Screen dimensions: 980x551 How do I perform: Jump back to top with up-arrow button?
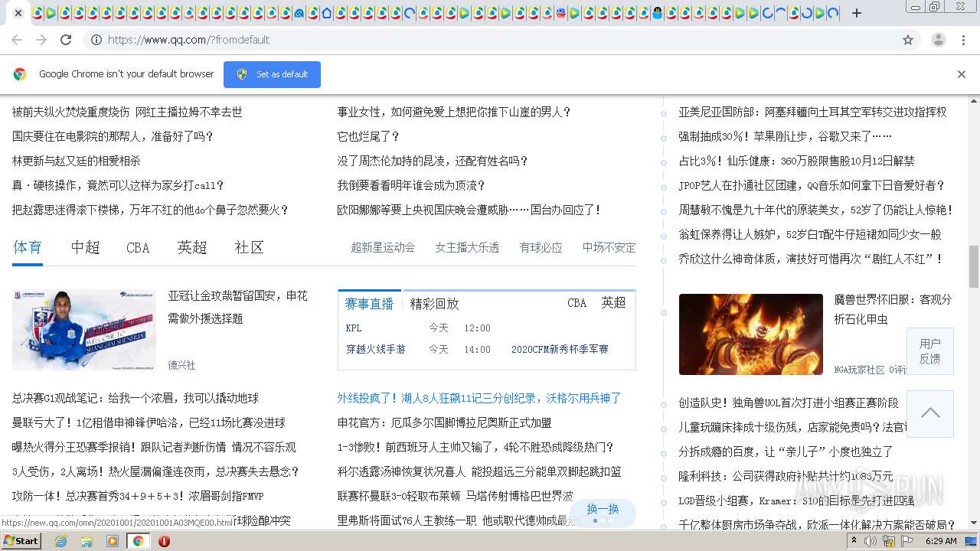[930, 413]
